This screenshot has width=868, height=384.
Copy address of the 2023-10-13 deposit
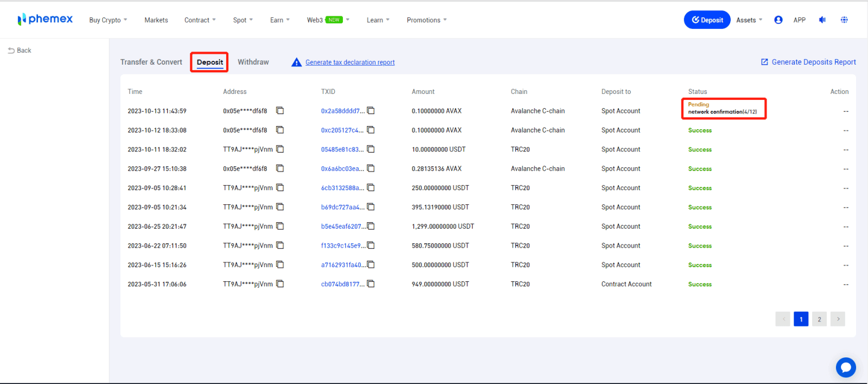pyautogui.click(x=280, y=111)
